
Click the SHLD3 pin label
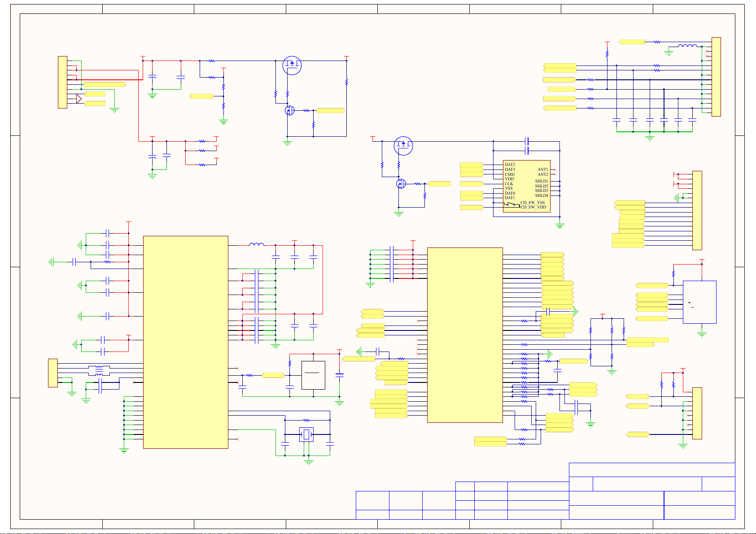[542, 191]
